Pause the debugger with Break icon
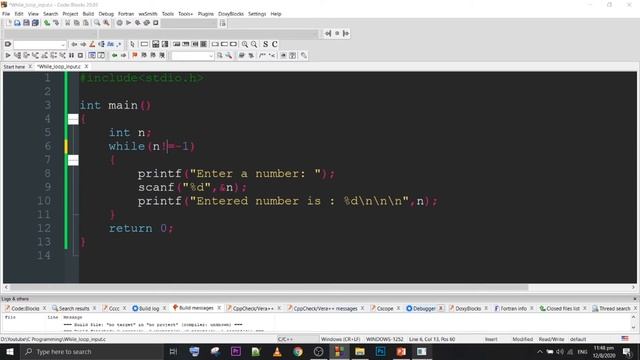 point(71,55)
